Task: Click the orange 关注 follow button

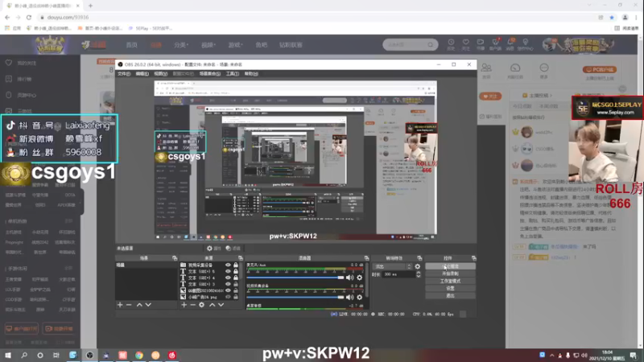Action: pos(490,97)
